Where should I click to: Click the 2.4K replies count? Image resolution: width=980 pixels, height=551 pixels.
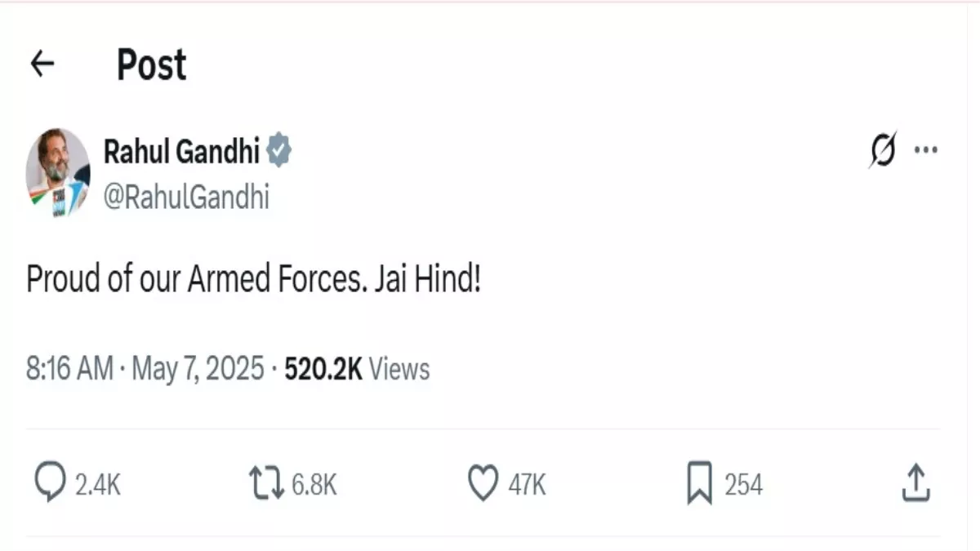98,486
